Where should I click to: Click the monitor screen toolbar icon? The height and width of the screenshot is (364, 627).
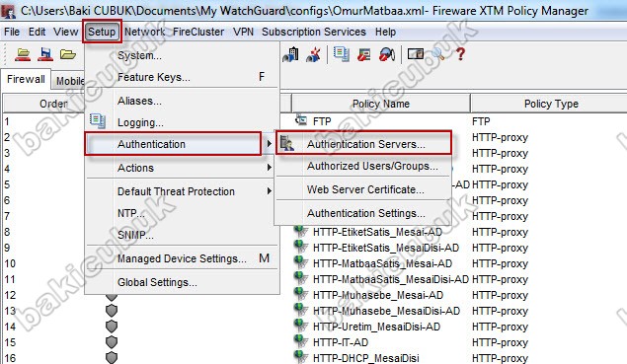(416, 53)
